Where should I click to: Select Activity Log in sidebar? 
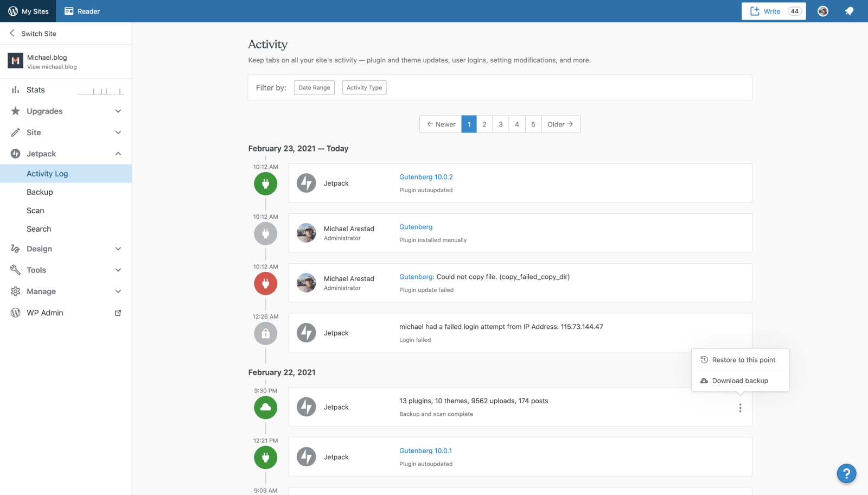click(x=66, y=174)
